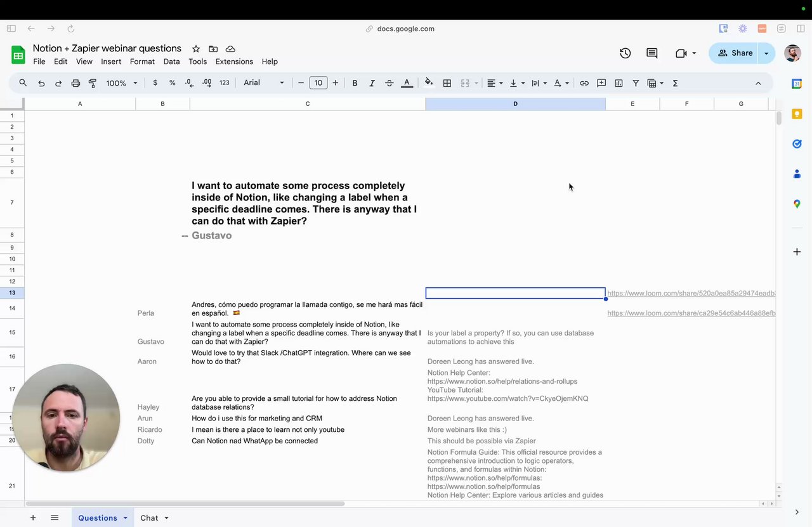Toggle strikethrough formatting
The width and height of the screenshot is (812, 527).
[x=390, y=83]
